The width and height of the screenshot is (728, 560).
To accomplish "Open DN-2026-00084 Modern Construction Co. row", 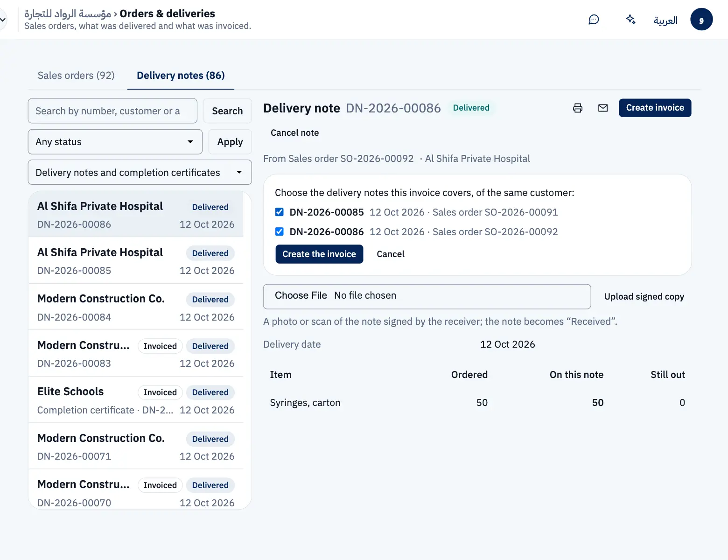I will pyautogui.click(x=136, y=307).
